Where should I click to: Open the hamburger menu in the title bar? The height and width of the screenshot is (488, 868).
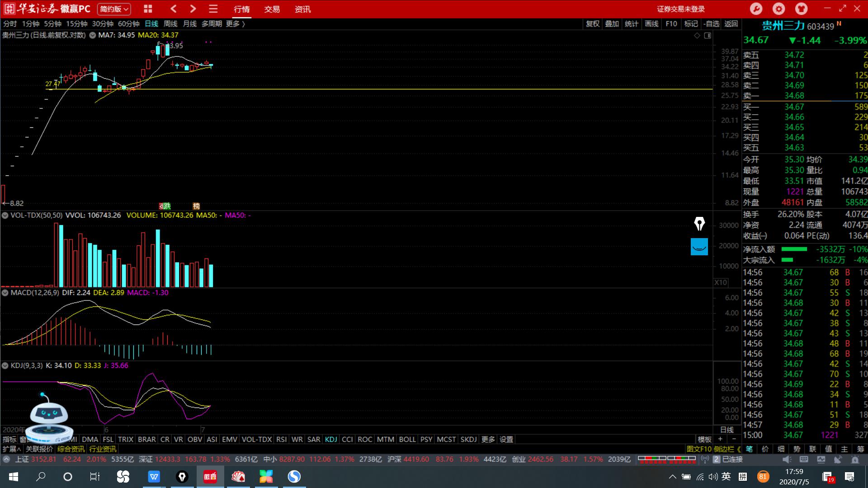coord(213,9)
